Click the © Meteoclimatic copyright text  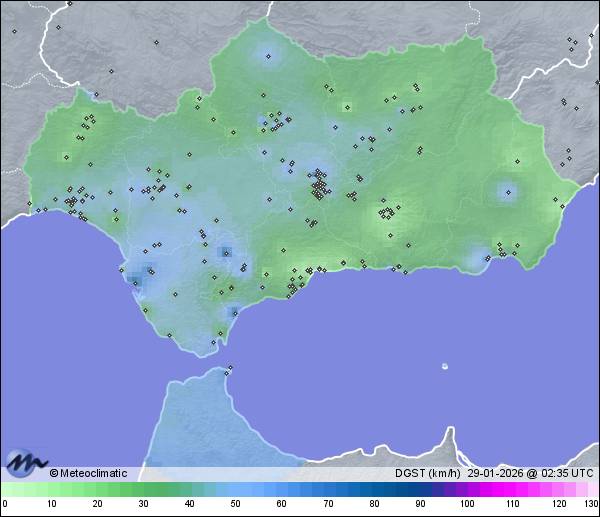click(89, 473)
